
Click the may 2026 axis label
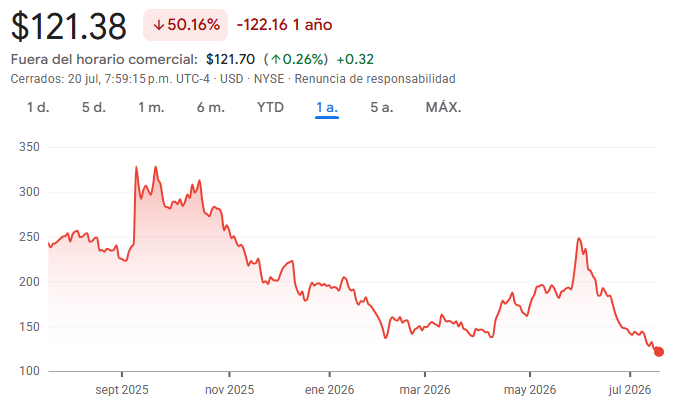(530, 390)
